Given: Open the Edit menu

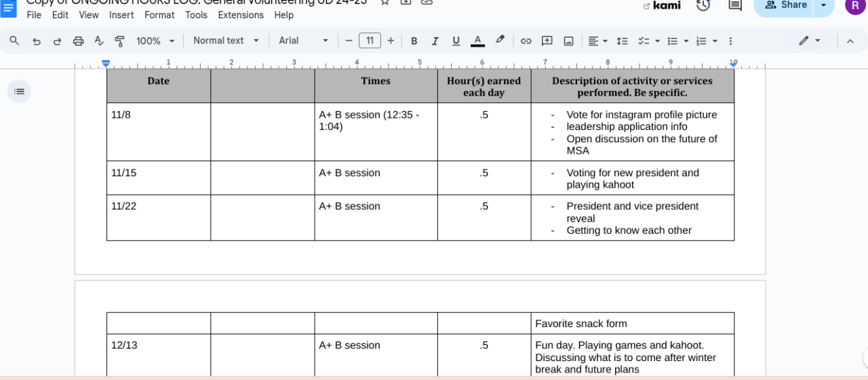Looking at the screenshot, I should pyautogui.click(x=60, y=15).
